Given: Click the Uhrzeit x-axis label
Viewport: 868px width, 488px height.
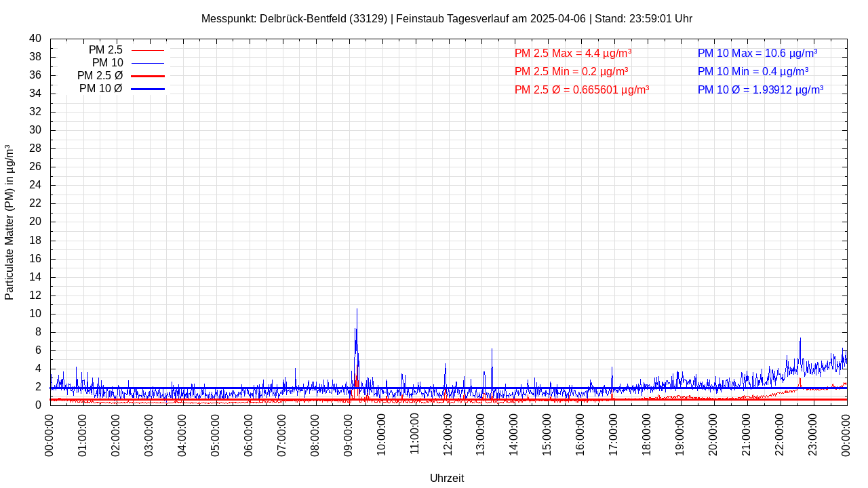Looking at the screenshot, I should [447, 478].
